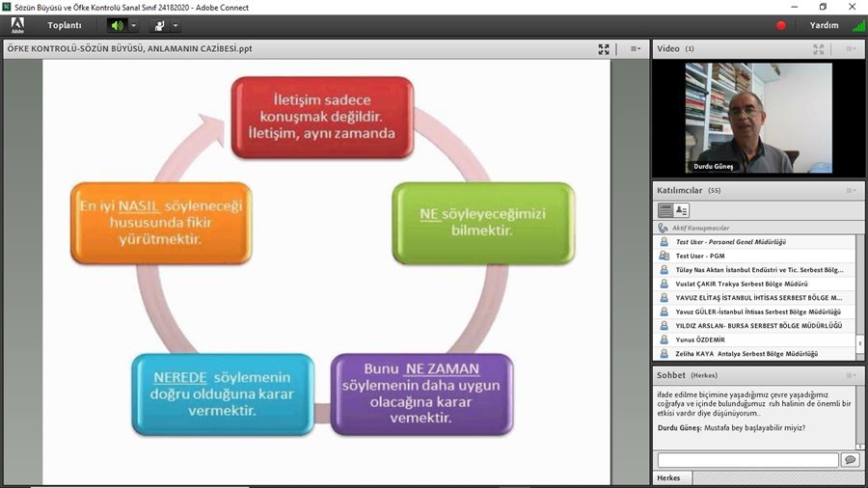The height and width of the screenshot is (488, 868).
Task: Open the speaker options dropdown arrow
Action: [134, 25]
